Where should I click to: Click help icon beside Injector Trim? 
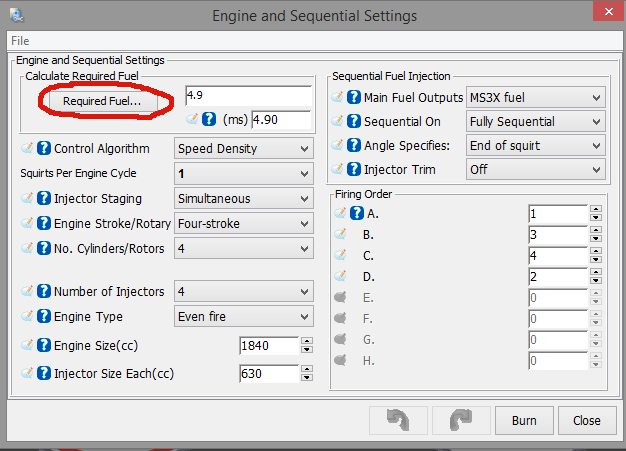(354, 170)
